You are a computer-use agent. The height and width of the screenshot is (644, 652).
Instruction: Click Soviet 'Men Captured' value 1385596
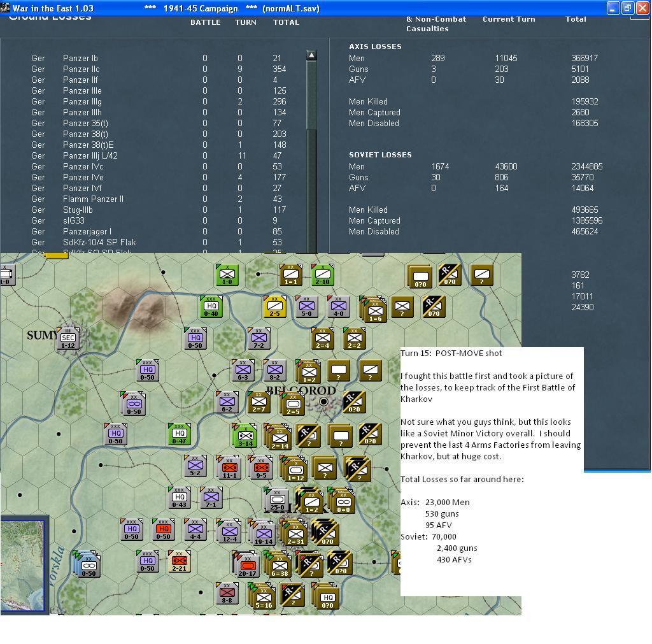(x=586, y=220)
